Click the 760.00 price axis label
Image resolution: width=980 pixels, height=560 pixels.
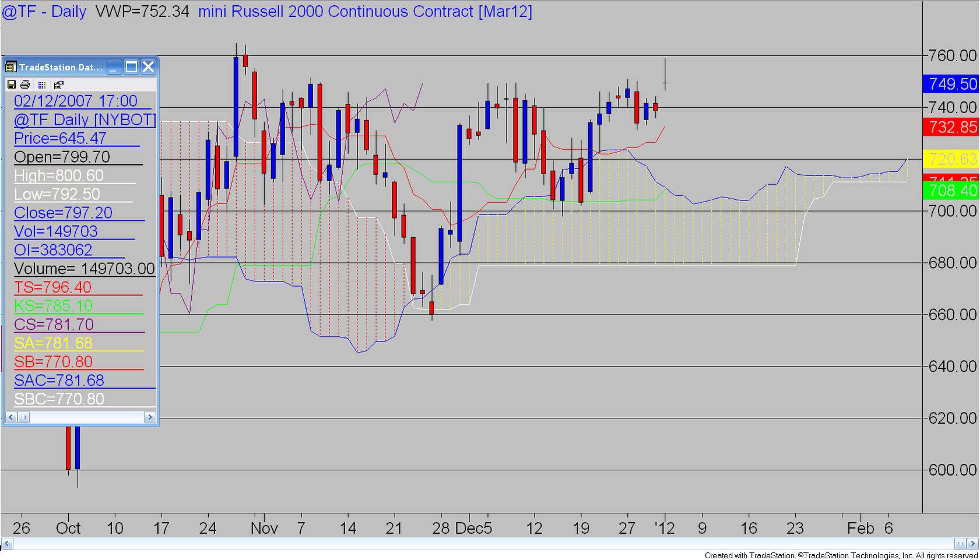tap(953, 56)
